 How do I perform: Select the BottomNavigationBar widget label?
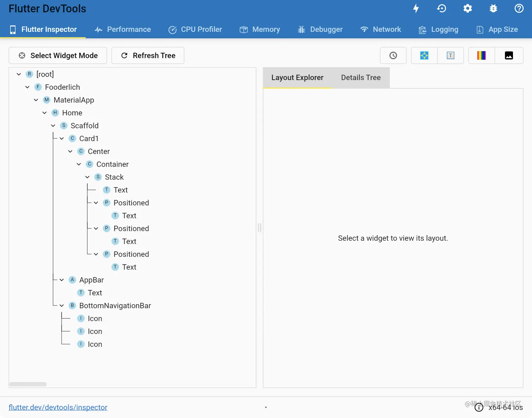tap(115, 306)
